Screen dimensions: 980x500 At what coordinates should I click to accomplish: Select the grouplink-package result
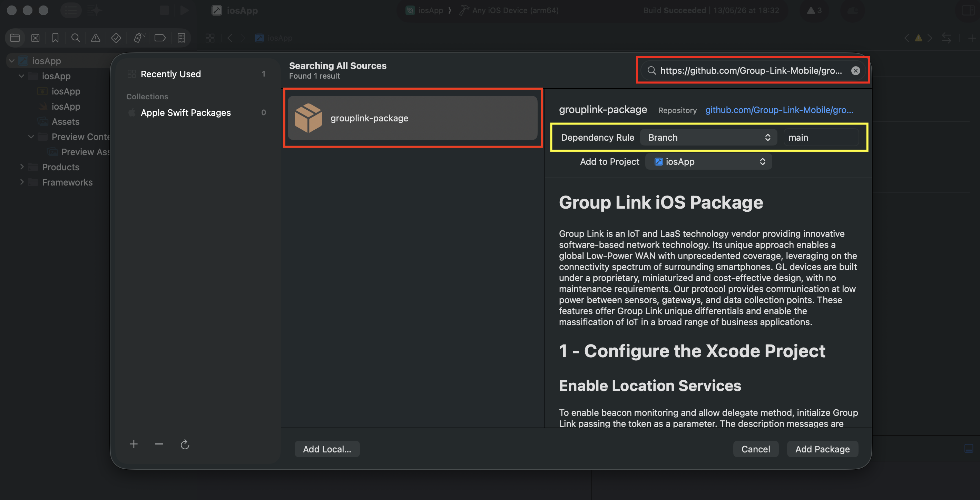coord(412,118)
